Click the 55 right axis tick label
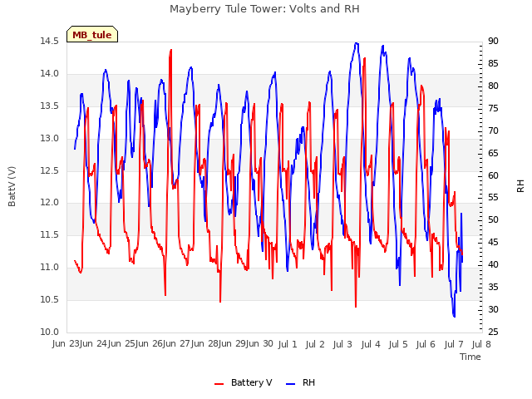 (x=493, y=198)
